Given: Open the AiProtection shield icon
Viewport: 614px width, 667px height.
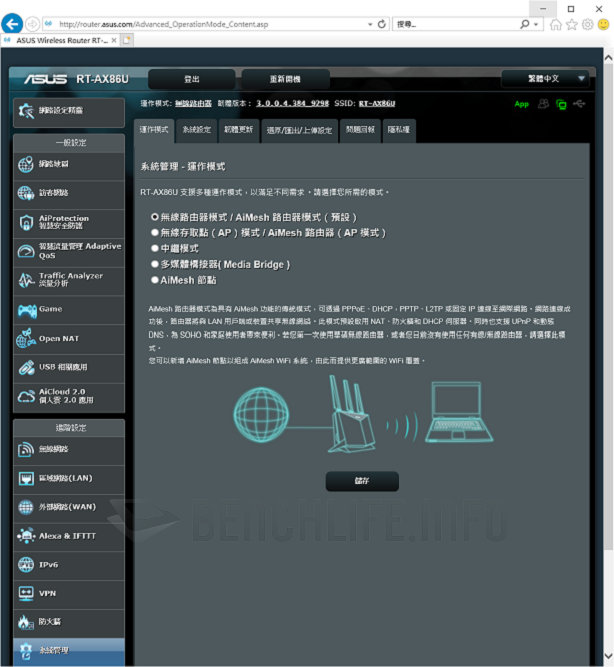Looking at the screenshot, I should pos(26,222).
